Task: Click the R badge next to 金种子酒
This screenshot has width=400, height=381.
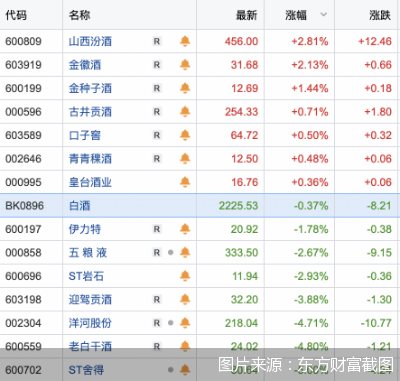Action: click(157, 88)
